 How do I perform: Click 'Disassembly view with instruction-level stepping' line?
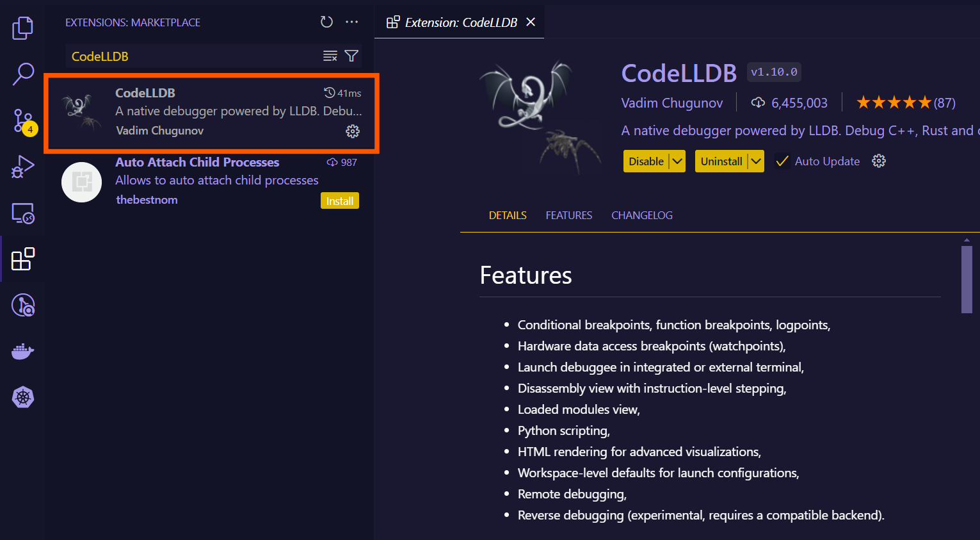coord(652,388)
